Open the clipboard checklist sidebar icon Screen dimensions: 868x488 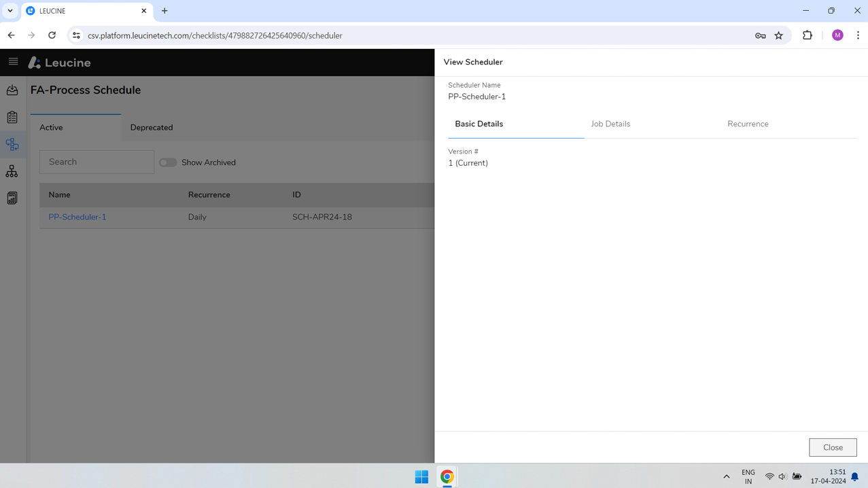[12, 117]
